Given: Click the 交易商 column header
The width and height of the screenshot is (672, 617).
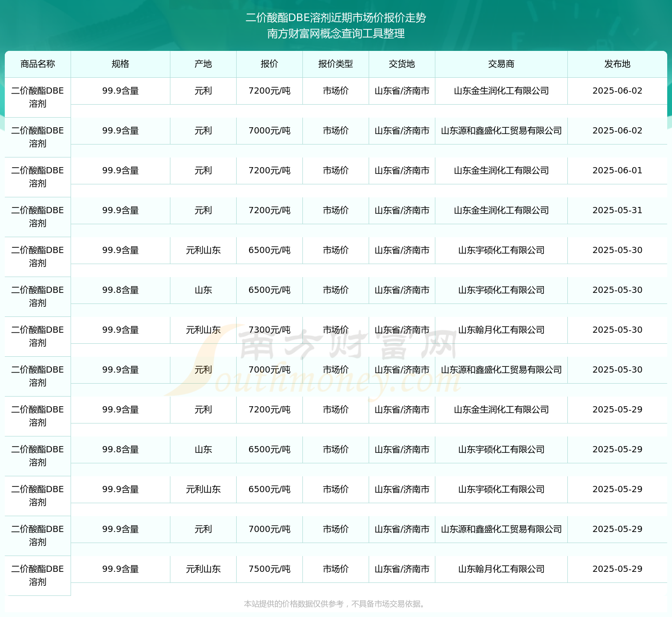Looking at the screenshot, I should click(501, 64).
